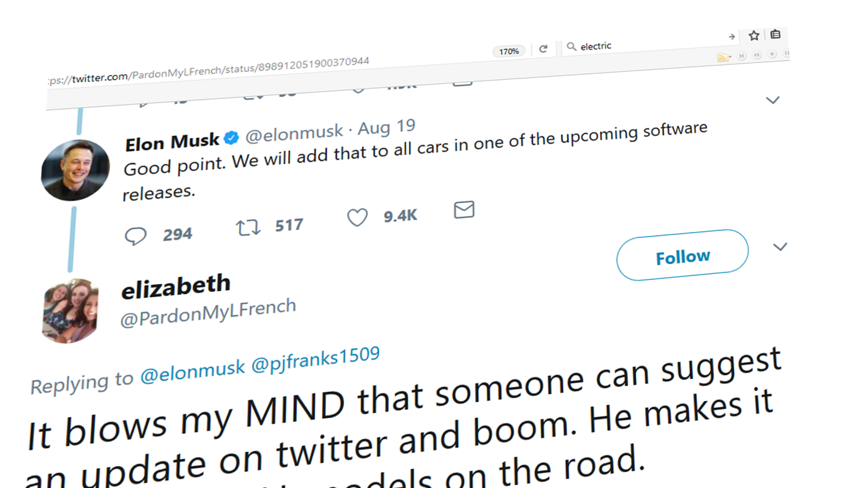Retweet Elon Musk's tweet
The image size is (868, 488).
(248, 228)
